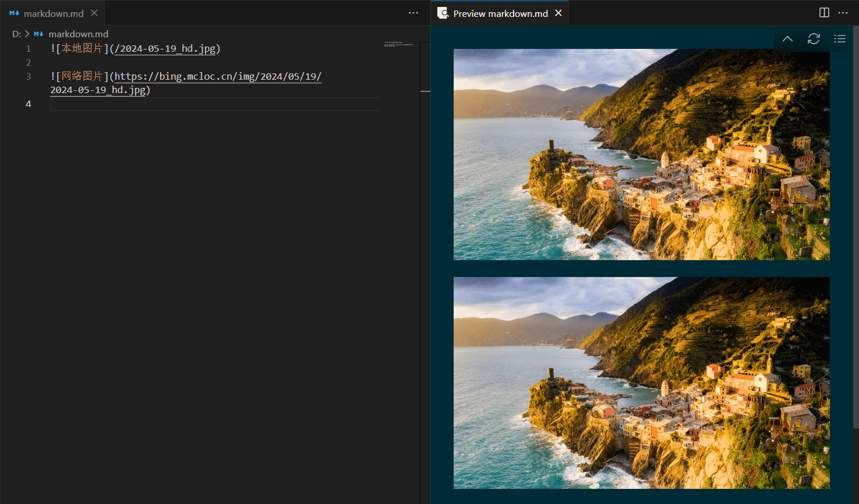This screenshot has width=859, height=504.
Task: Close the markdown.md editor tab
Action: point(94,13)
